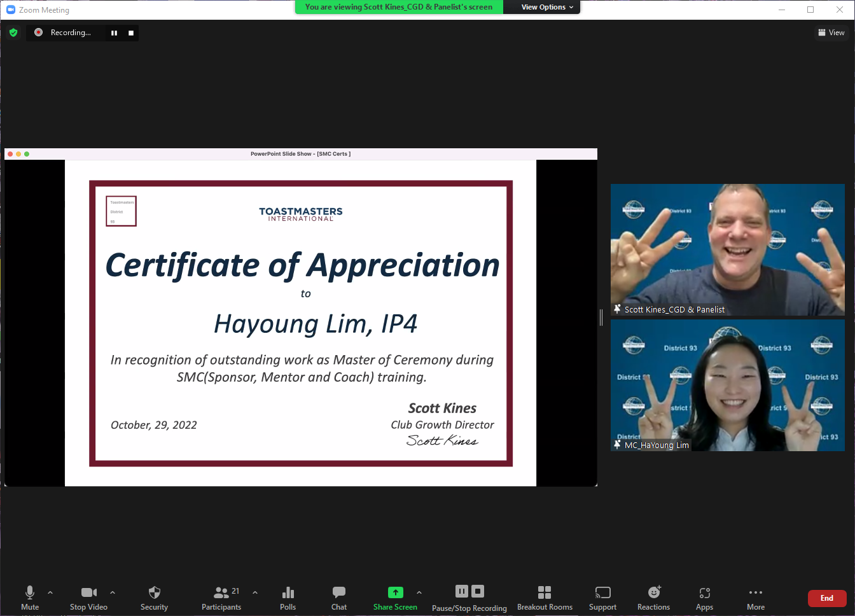Viewport: 855px width, 616px height.
Task: Open Polls
Action: [288, 598]
